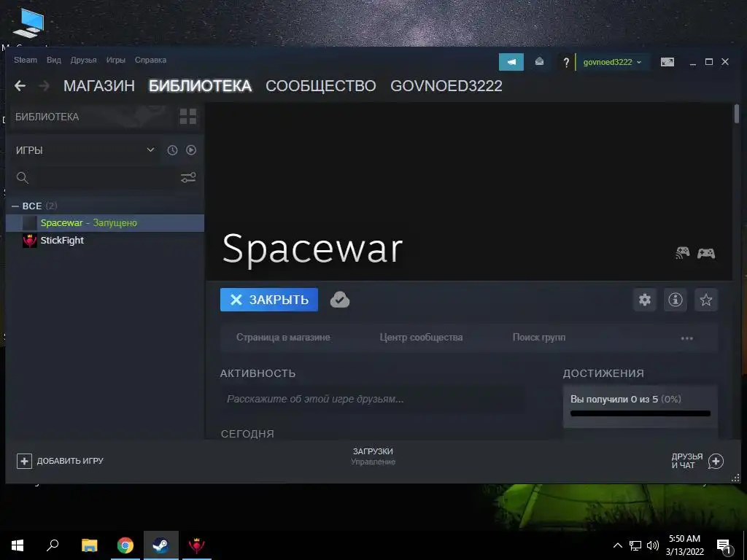Screen dimensions: 747x560
Task: Click the Windows Start button
Action: 18,545
